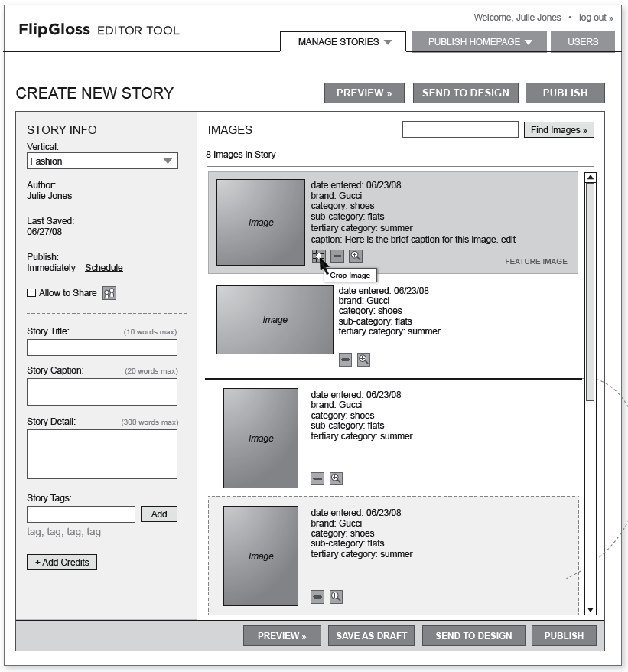The height and width of the screenshot is (672, 628).
Task: Expand the Manage Stories tab arrow
Action: click(x=388, y=42)
